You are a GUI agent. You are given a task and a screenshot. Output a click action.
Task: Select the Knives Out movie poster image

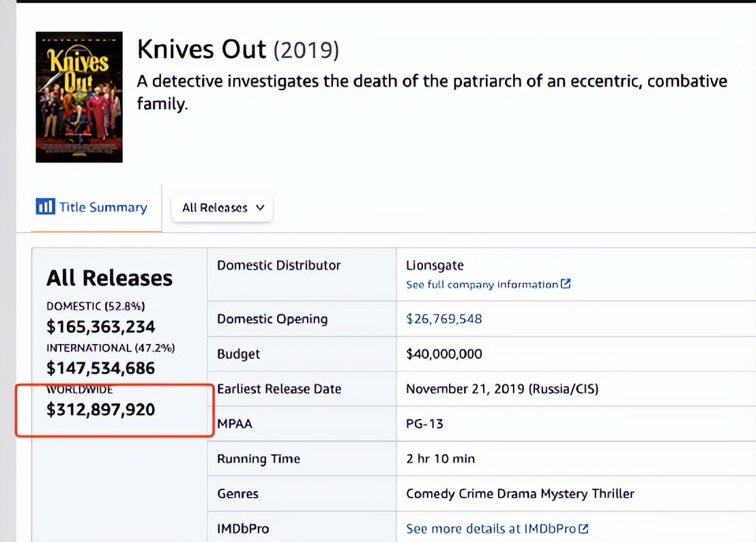[78, 96]
